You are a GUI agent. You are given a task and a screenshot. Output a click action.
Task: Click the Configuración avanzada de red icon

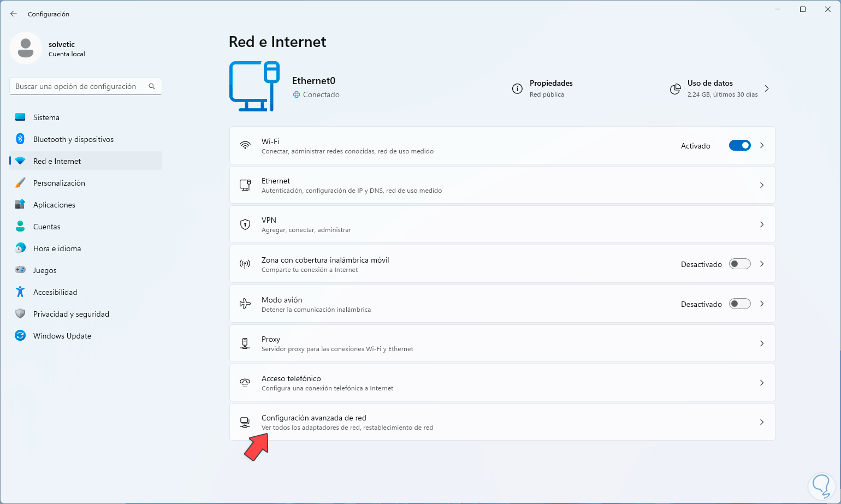click(245, 422)
